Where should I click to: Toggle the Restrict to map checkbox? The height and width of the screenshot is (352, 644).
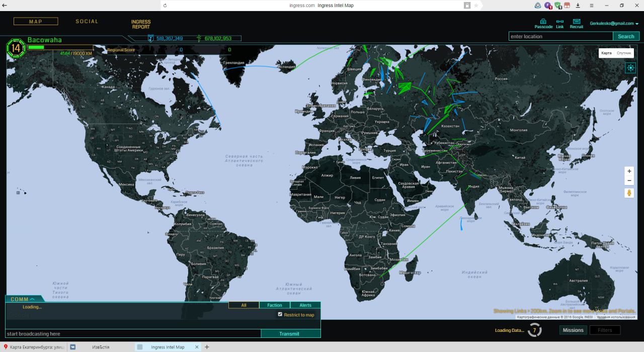point(280,314)
